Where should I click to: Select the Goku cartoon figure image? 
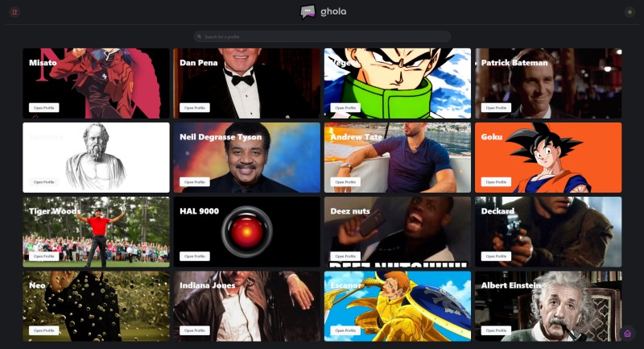[x=547, y=158]
